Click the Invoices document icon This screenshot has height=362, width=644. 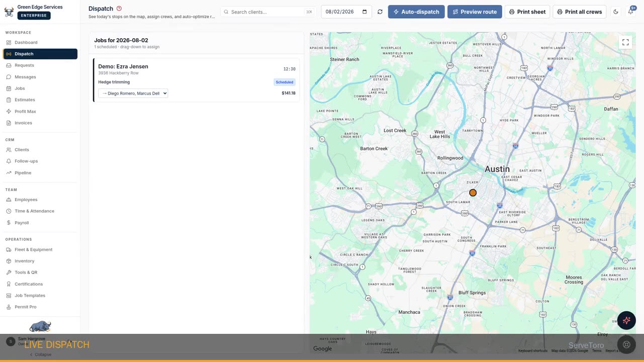point(9,123)
